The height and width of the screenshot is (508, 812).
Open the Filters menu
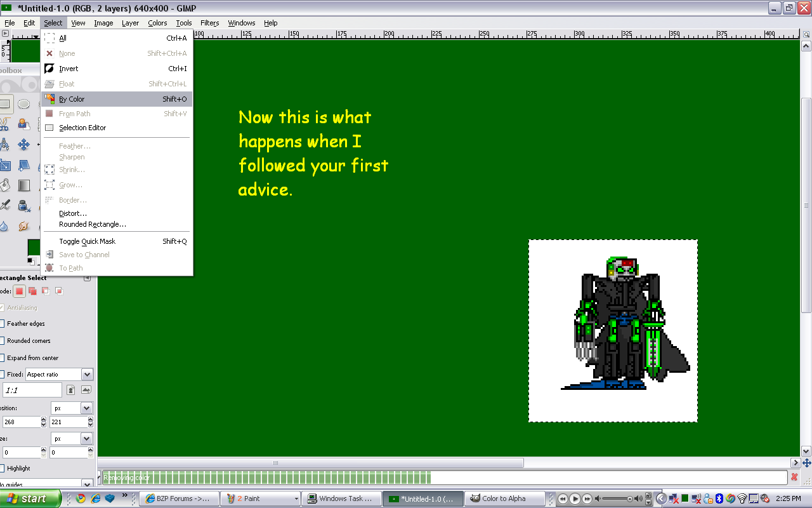click(209, 23)
